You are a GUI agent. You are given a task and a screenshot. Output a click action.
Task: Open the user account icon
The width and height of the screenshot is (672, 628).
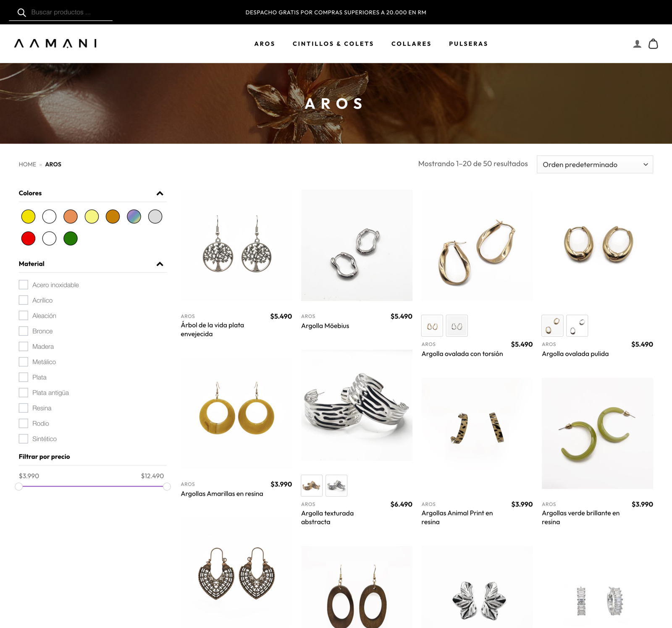tap(637, 44)
